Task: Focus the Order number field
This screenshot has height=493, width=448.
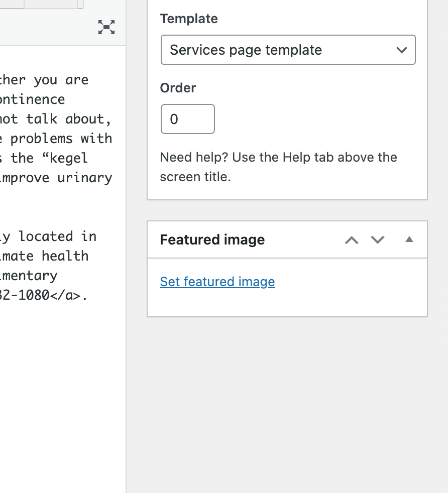Action: [188, 119]
